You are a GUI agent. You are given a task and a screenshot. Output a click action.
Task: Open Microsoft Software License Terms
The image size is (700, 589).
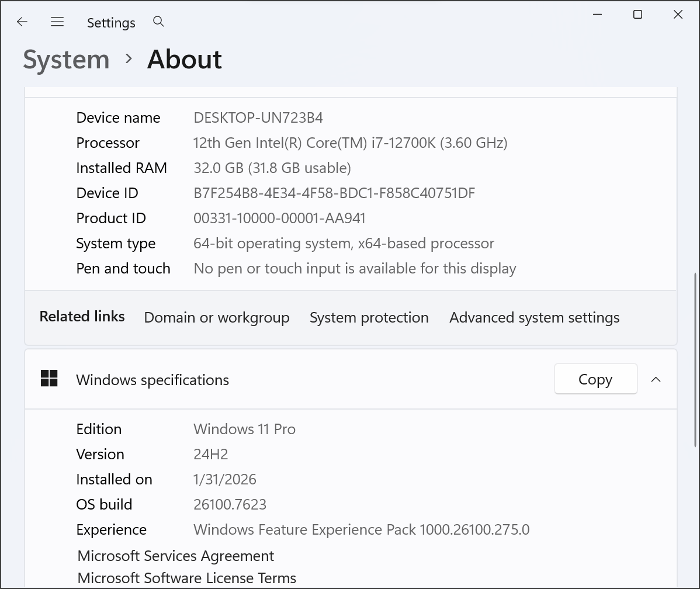(186, 578)
